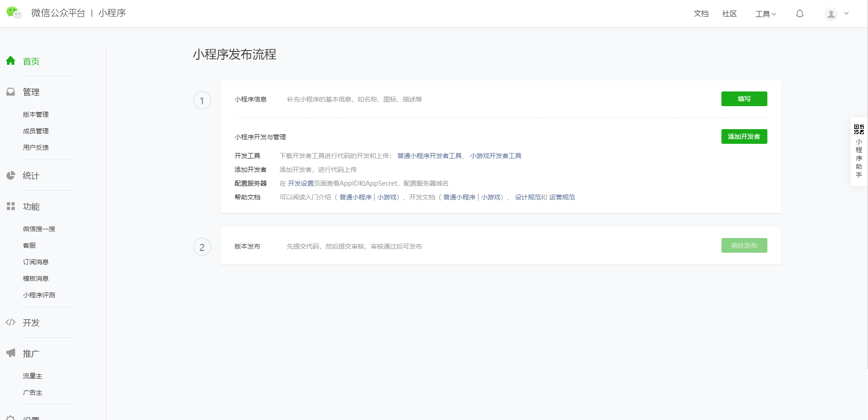This screenshot has width=868, height=420.
Task: Open the notification bell
Action: [800, 14]
